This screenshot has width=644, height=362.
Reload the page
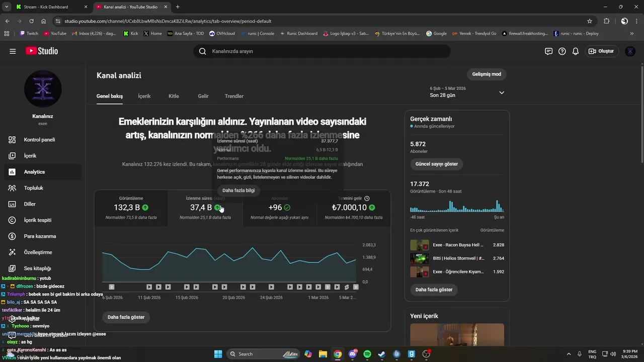point(32,21)
